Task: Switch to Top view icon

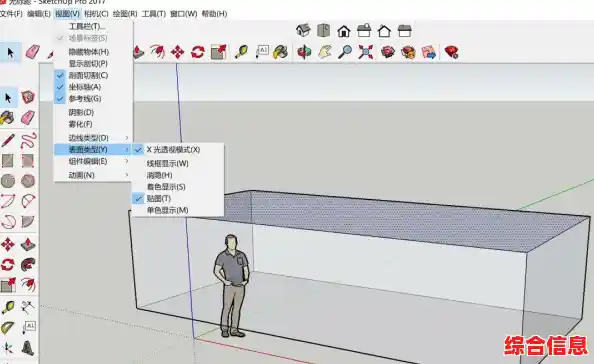Action: click(324, 30)
